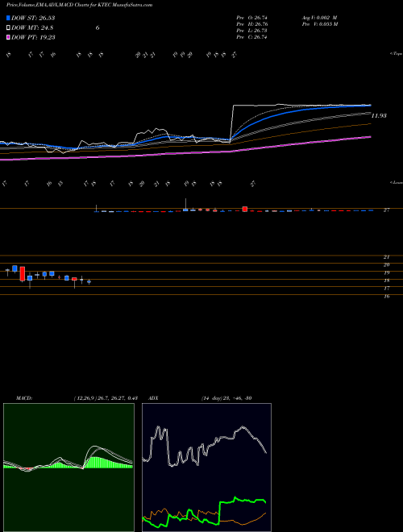Viewport: 403px width, 532px height.
Task: Click the 'Pre O: 26.74' value
Action: point(252,17)
